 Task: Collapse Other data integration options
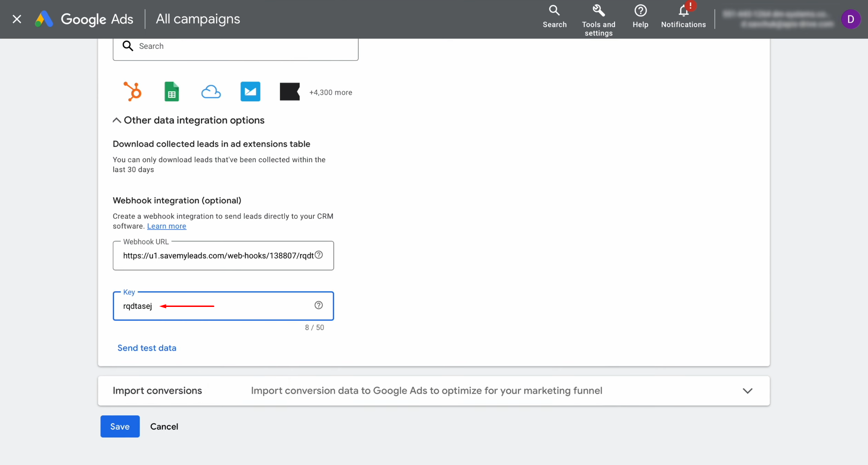[x=189, y=120]
